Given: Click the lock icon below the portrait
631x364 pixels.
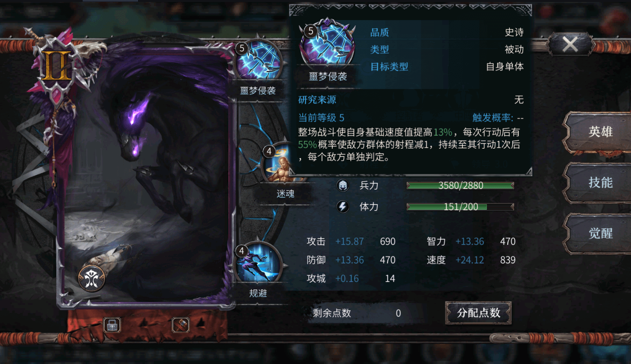Looking at the screenshot, I should (x=112, y=325).
